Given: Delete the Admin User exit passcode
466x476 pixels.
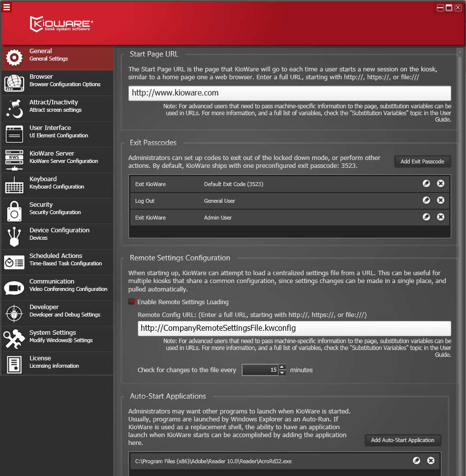Looking at the screenshot, I should [x=441, y=217].
